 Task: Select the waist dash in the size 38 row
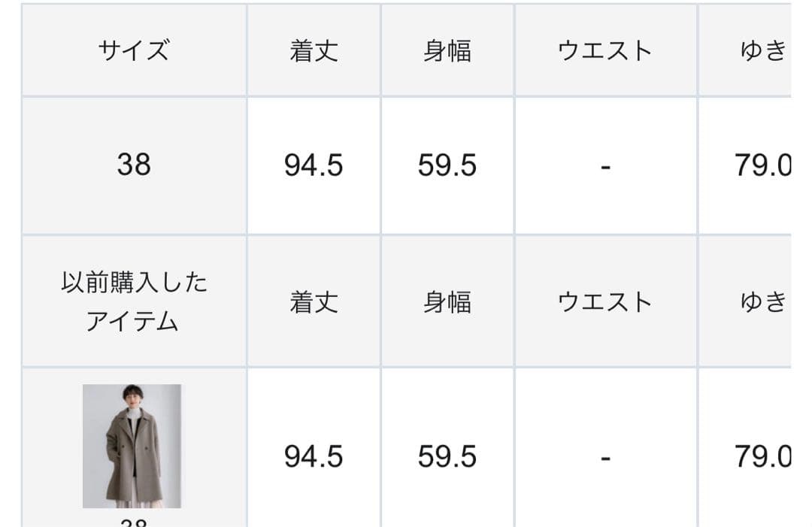[605, 165]
